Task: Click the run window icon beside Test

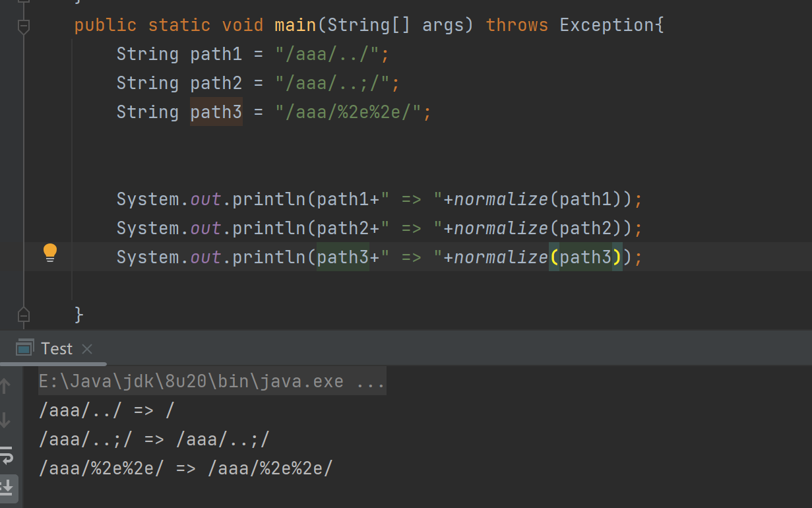Action: click(25, 348)
